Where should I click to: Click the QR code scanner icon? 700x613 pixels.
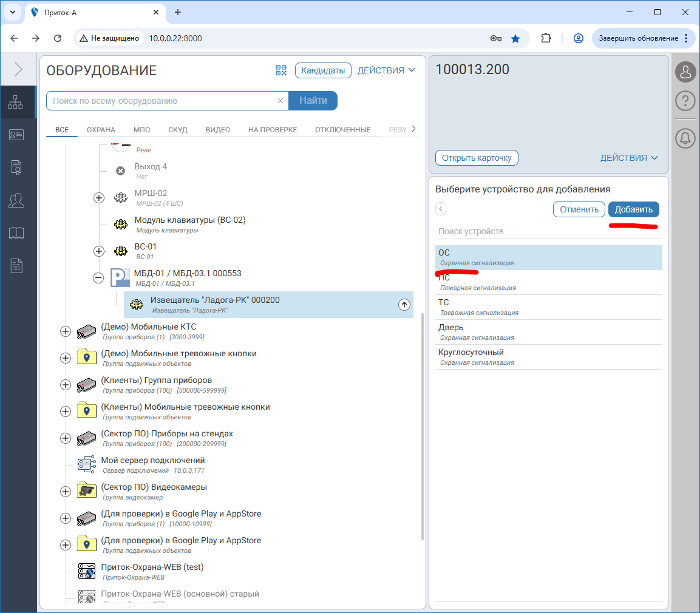280,70
